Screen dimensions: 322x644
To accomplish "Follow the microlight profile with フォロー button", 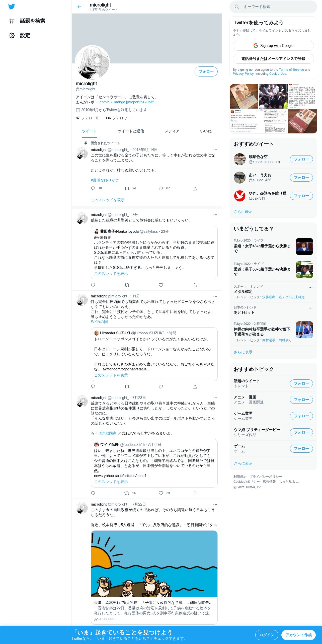I will (206, 71).
